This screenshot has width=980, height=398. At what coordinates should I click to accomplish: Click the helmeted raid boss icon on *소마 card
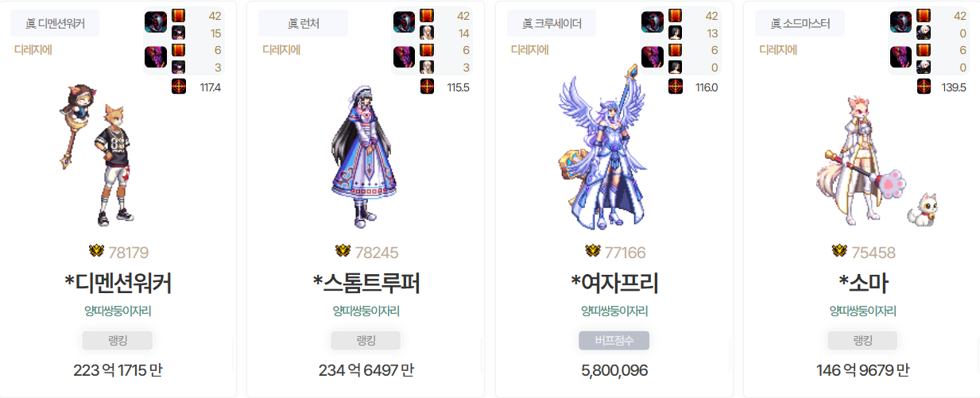(901, 22)
